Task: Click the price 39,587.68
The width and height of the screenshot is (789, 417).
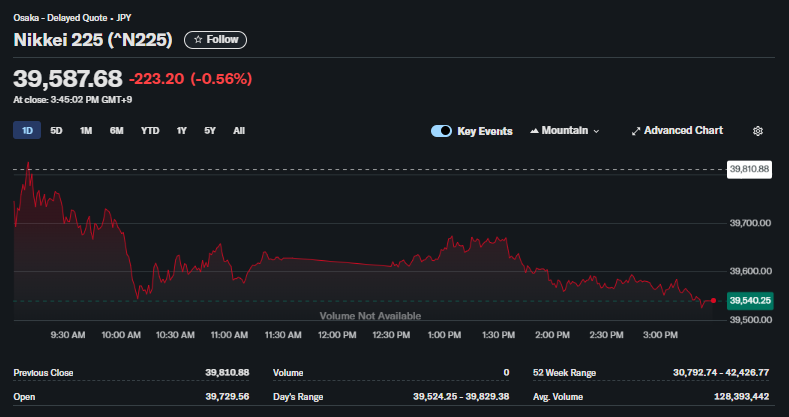Action: (67, 79)
